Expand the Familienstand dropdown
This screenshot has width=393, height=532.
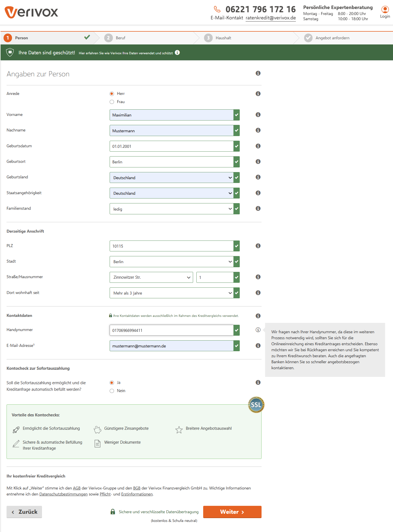click(x=172, y=209)
